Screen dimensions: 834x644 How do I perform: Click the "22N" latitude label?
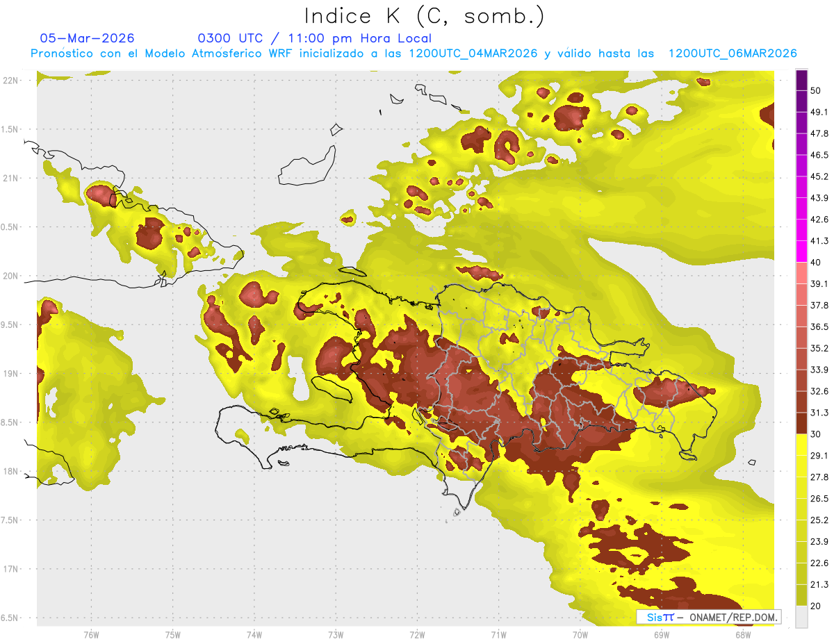pos(11,81)
